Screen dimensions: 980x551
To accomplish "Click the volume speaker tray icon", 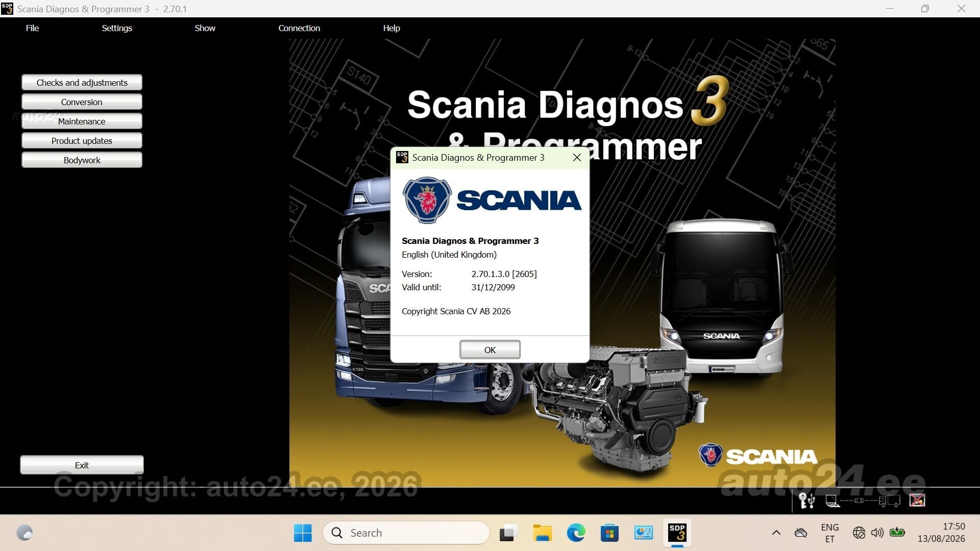I will tap(877, 533).
